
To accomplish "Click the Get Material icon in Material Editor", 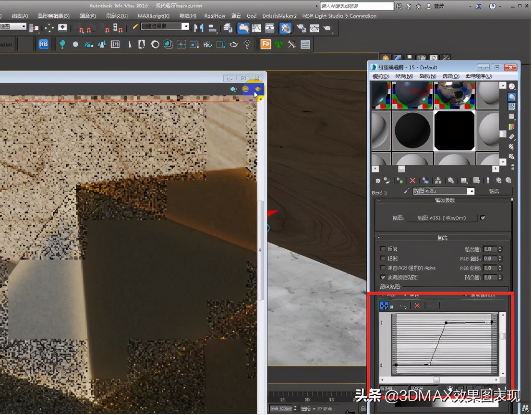I will pos(377,181).
